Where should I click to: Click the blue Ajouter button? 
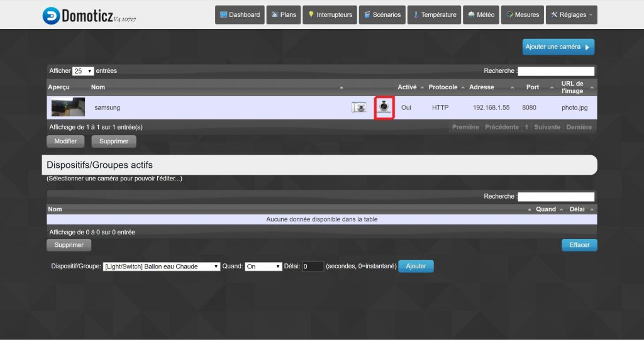(416, 266)
